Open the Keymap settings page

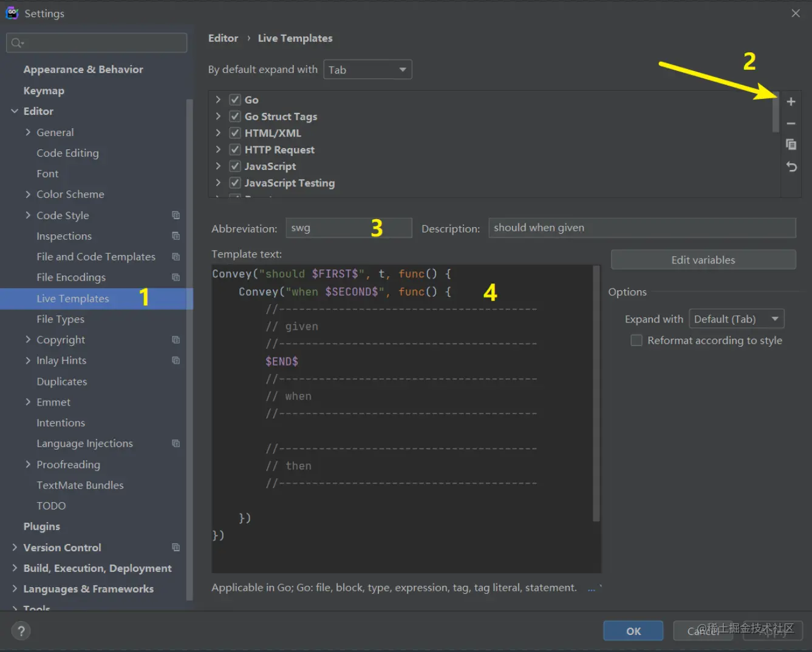pyautogui.click(x=44, y=90)
